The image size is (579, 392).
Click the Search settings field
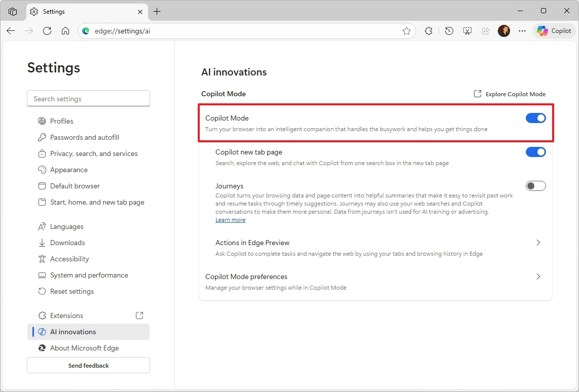click(88, 98)
